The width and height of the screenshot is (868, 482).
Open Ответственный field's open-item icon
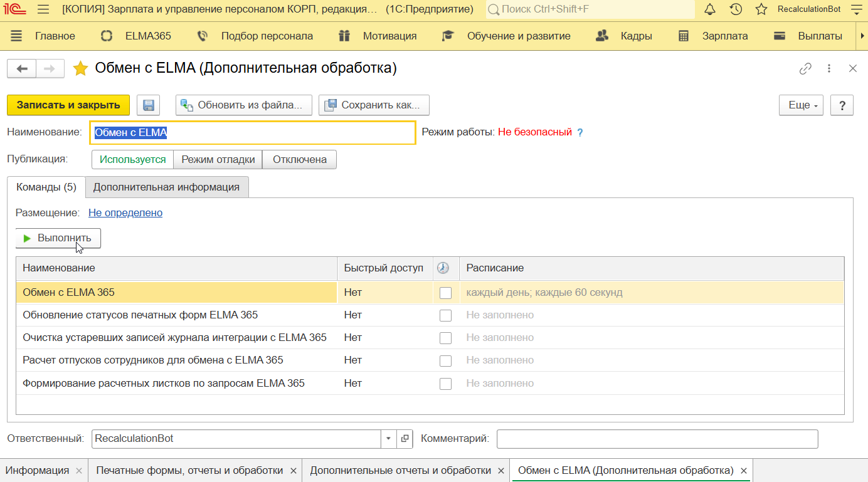(405, 439)
